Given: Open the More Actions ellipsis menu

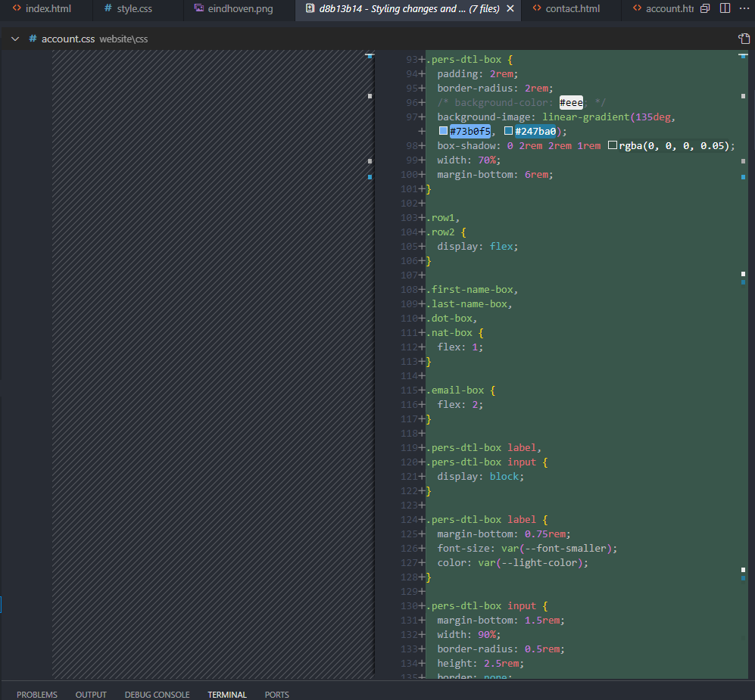Looking at the screenshot, I should pyautogui.click(x=743, y=9).
